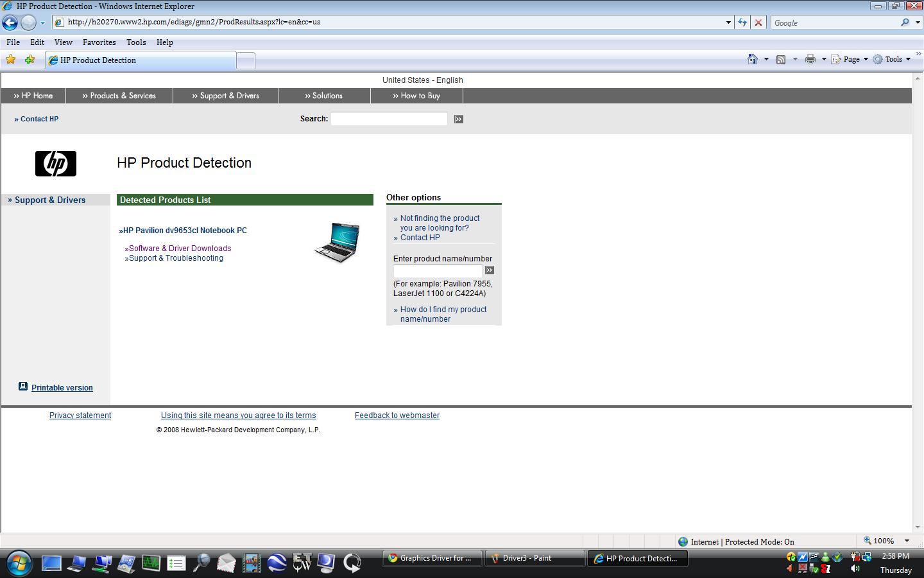This screenshot has height=578, width=924.
Task: Open the mail envelope quick launch icon
Action: pyautogui.click(x=227, y=563)
